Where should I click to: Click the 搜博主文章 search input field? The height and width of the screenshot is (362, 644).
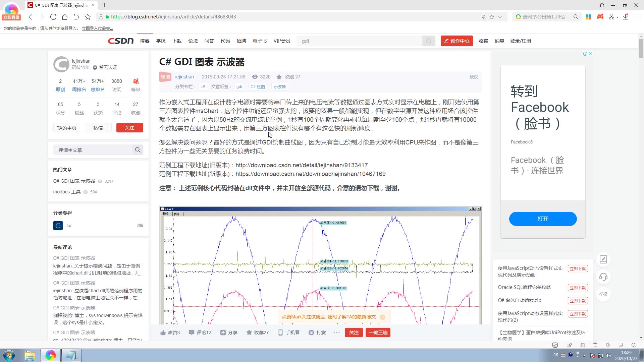[x=94, y=150]
